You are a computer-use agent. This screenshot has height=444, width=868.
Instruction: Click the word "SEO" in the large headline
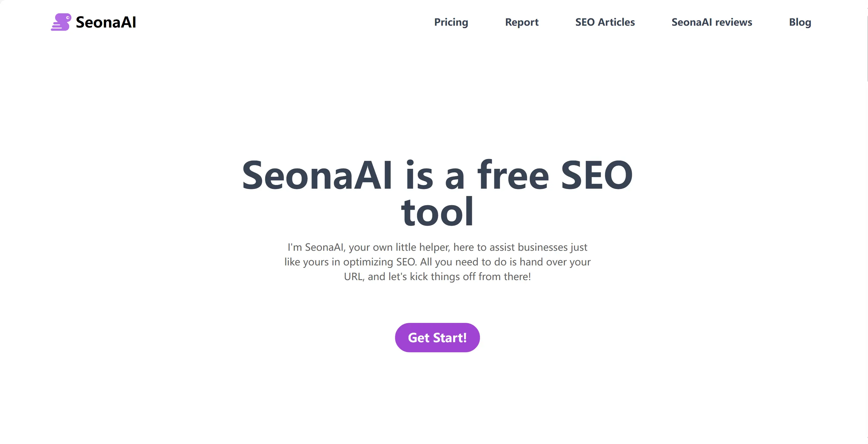click(596, 175)
